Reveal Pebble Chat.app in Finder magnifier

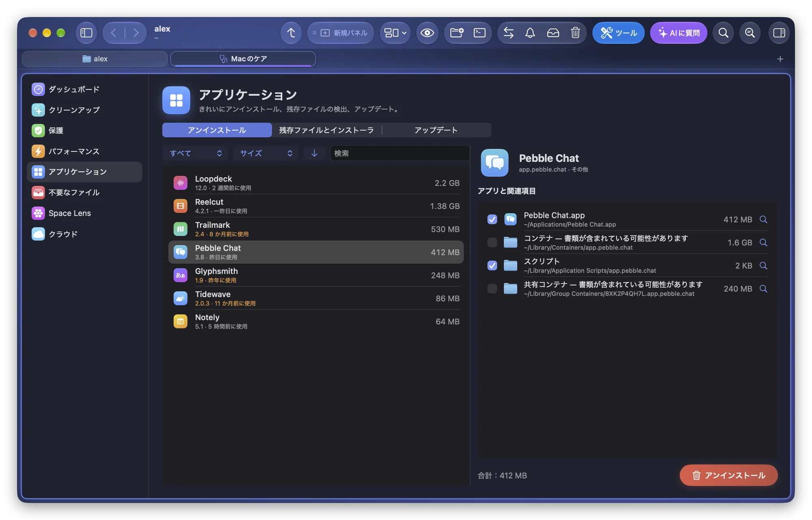[763, 220]
